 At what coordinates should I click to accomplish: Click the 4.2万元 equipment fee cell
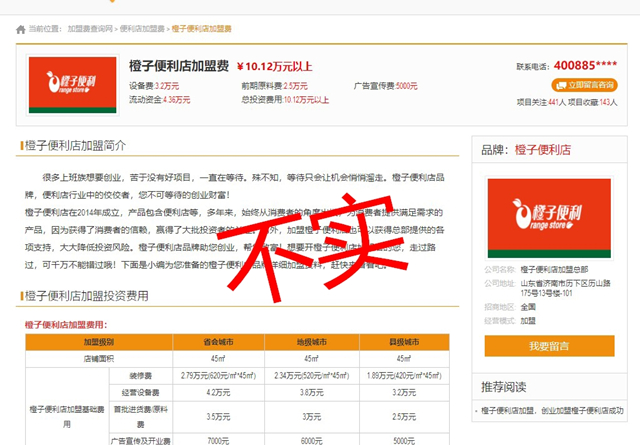pyautogui.click(x=218, y=393)
